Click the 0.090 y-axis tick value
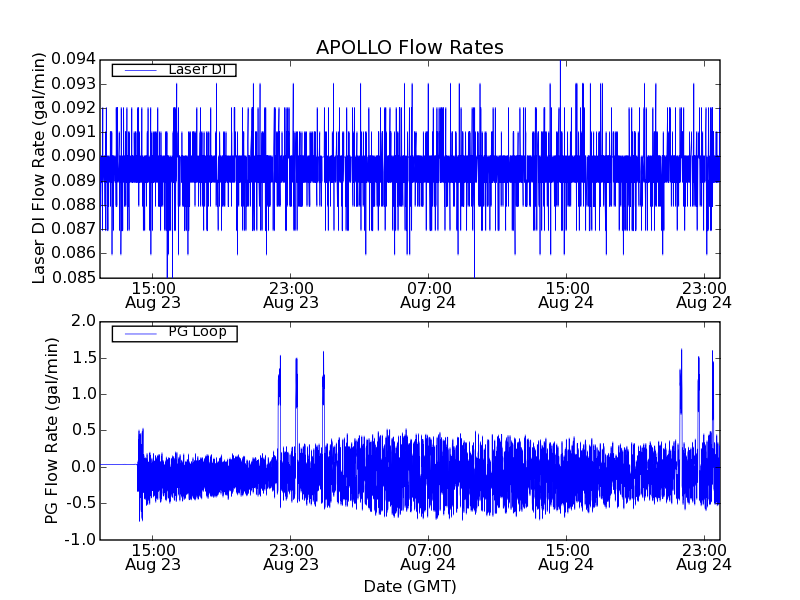 (73, 156)
